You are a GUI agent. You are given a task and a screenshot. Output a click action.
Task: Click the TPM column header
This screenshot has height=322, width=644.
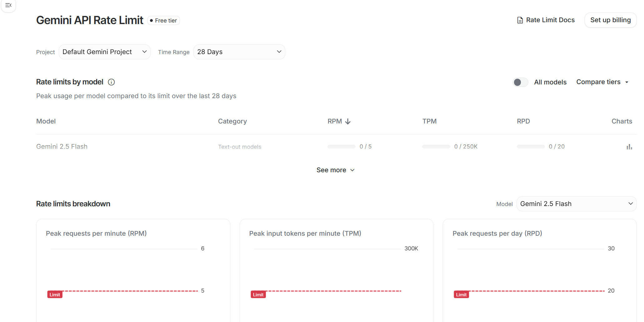[x=429, y=121]
